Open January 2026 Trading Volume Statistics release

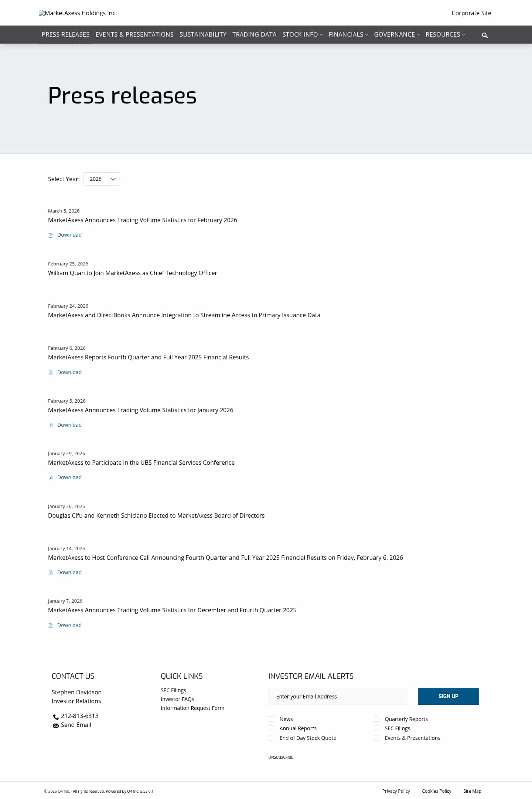[x=141, y=410]
